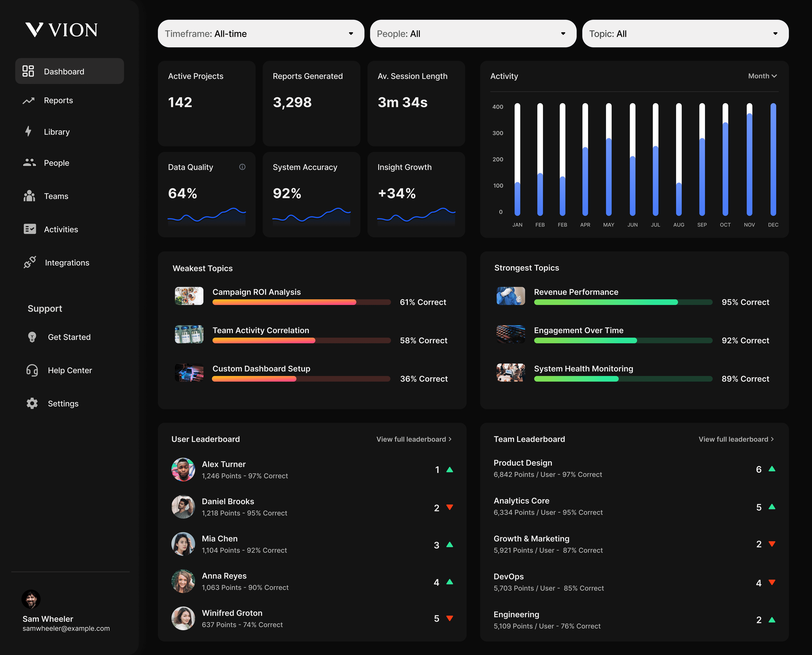Screen dimensions: 812x655
Task: Click the Reports trend-line icon
Action: tap(29, 100)
